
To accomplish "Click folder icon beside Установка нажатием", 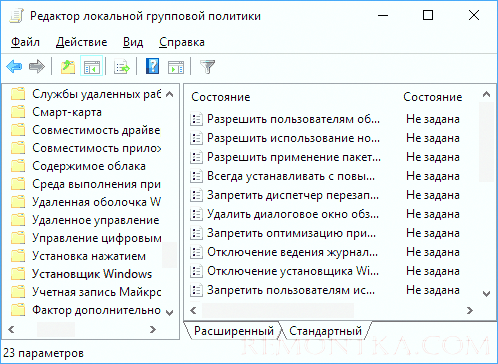I will [x=18, y=256].
